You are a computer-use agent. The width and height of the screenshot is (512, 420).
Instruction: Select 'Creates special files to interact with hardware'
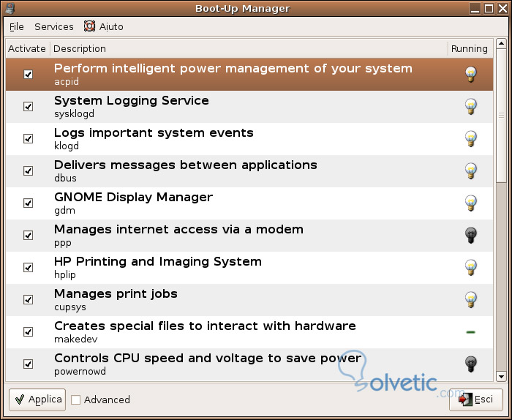205,326
